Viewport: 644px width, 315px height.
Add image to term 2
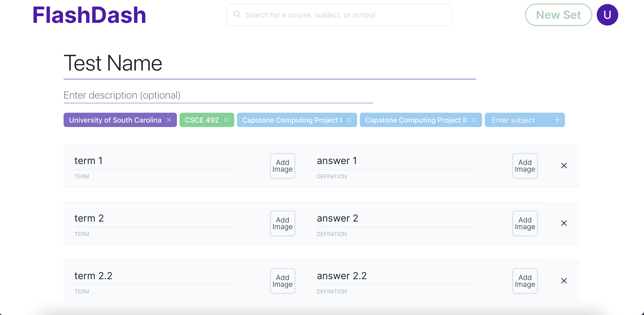(283, 223)
